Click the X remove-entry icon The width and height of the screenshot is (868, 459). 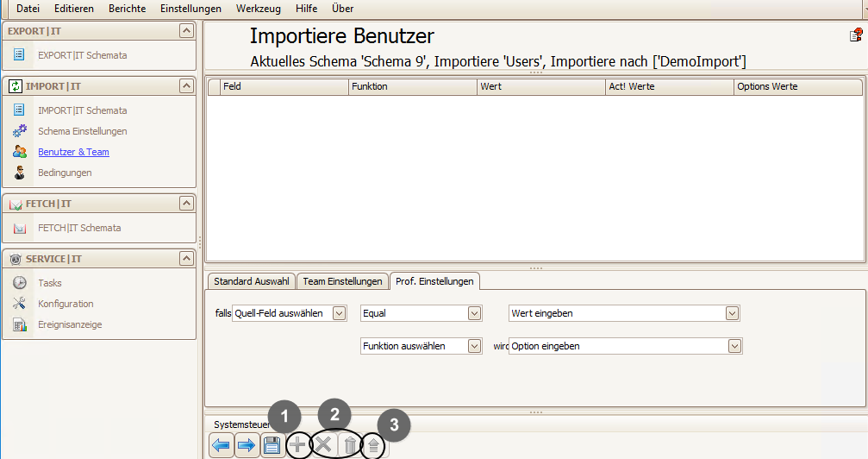pos(323,445)
